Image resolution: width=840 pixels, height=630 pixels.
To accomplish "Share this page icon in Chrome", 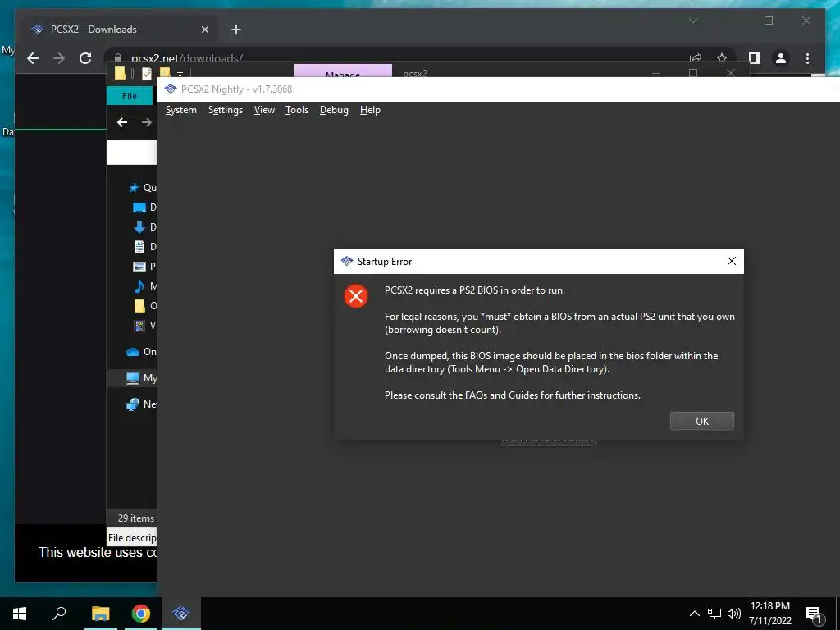I will (x=696, y=58).
